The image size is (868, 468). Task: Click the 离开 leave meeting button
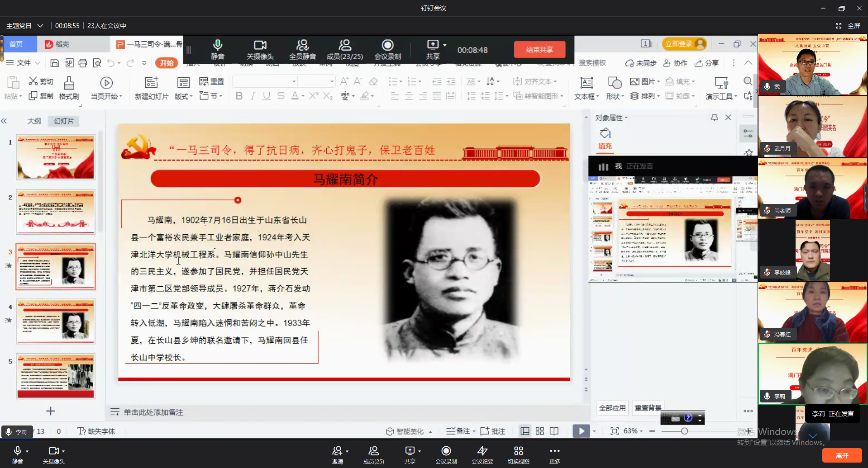tap(842, 455)
